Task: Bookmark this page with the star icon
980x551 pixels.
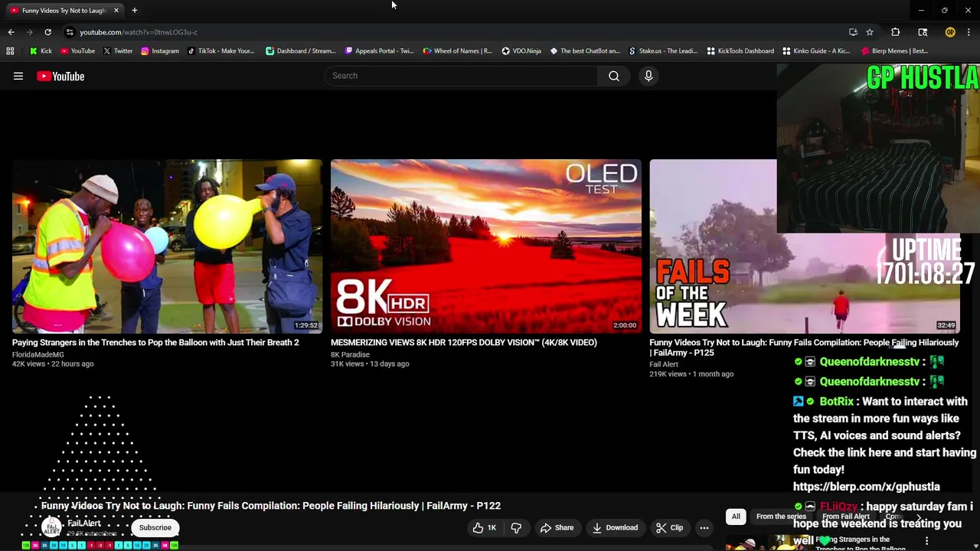Action: (870, 32)
